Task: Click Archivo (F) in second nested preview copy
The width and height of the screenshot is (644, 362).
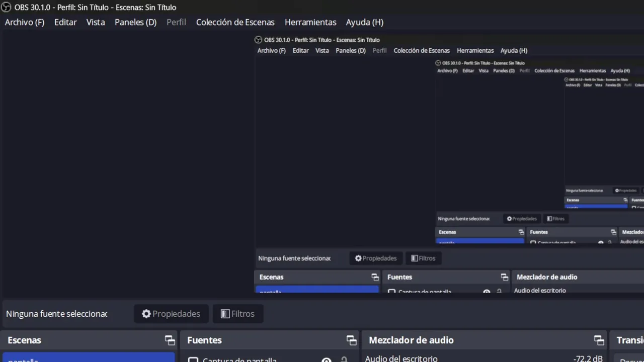Action: coord(448,71)
